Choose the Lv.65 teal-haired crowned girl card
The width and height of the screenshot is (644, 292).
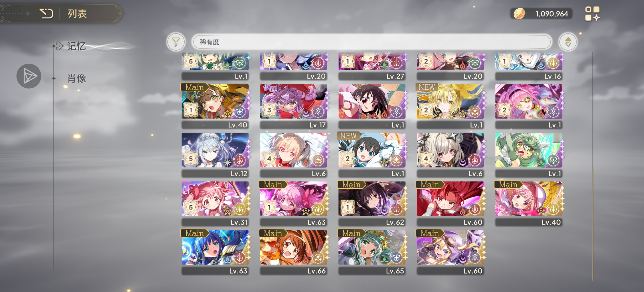click(x=372, y=252)
